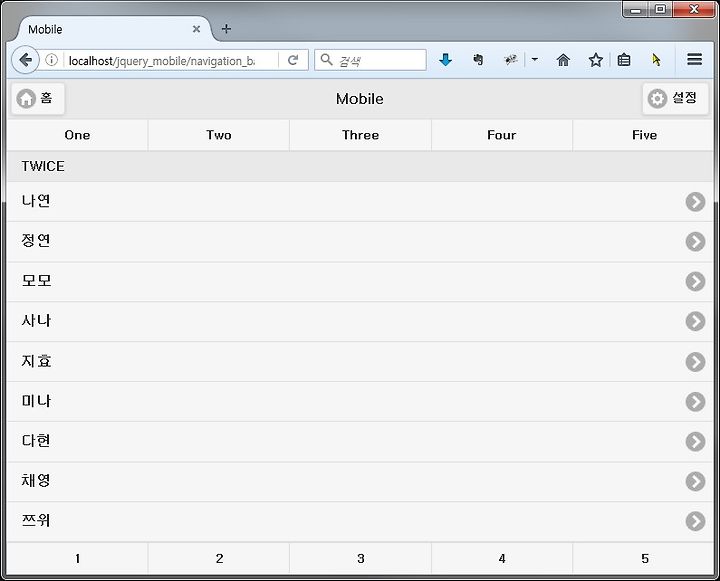Viewport: 720px width, 581px height.
Task: Click the chevron arrow on 쯔위 row
Action: (x=695, y=521)
